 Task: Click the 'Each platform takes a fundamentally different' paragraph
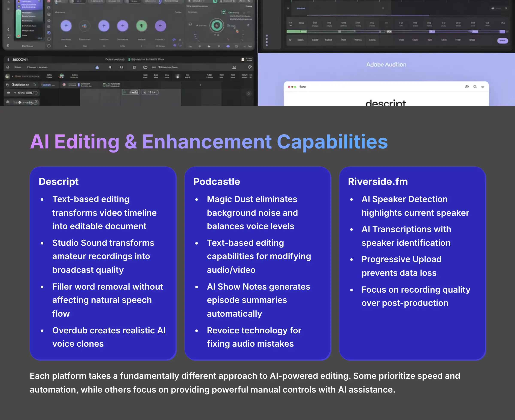coord(245,383)
